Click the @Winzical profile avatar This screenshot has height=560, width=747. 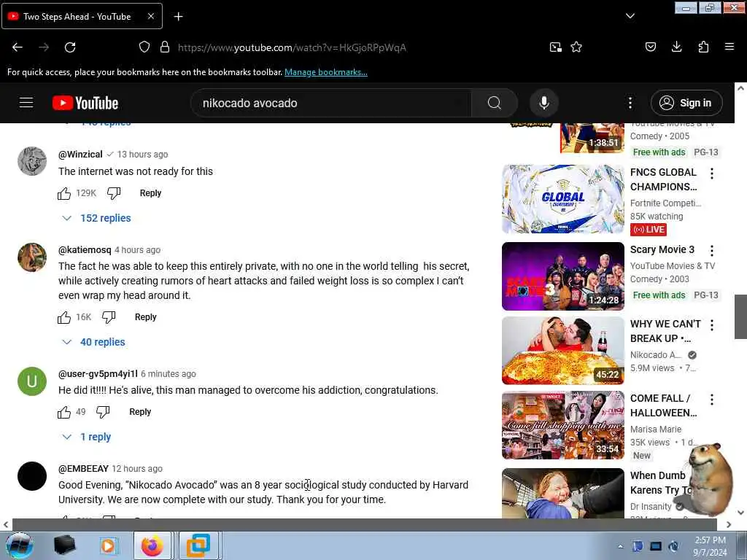pos(32,161)
